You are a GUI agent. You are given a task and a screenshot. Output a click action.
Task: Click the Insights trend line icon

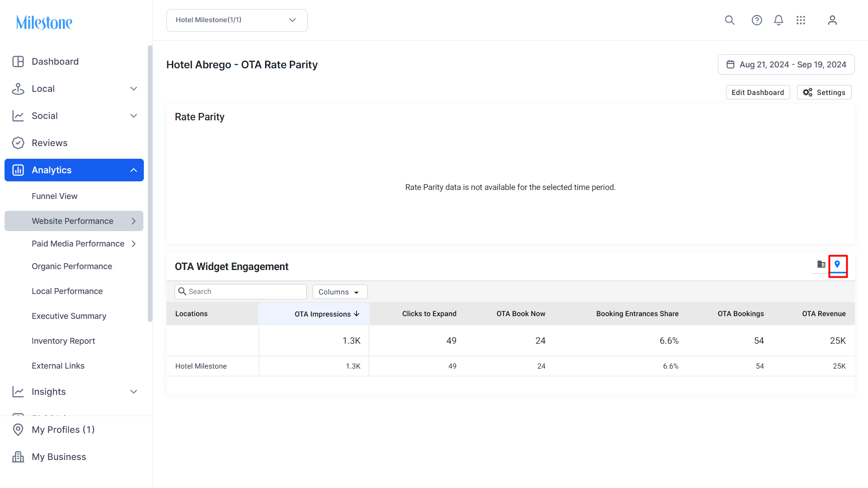[x=18, y=392]
